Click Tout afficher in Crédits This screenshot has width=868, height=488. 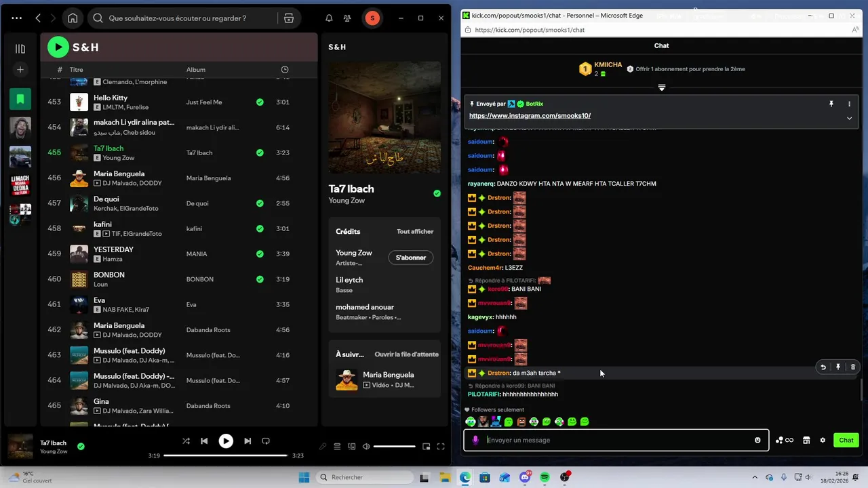[415, 232]
